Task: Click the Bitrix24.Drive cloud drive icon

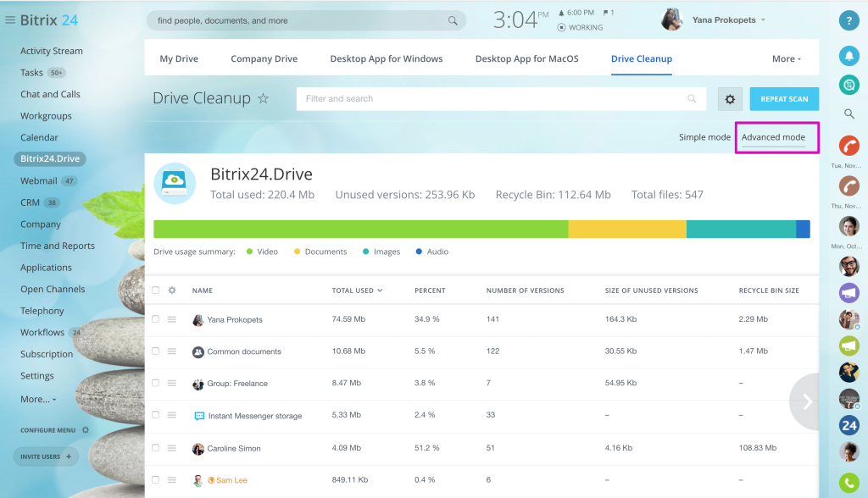Action: coord(175,183)
